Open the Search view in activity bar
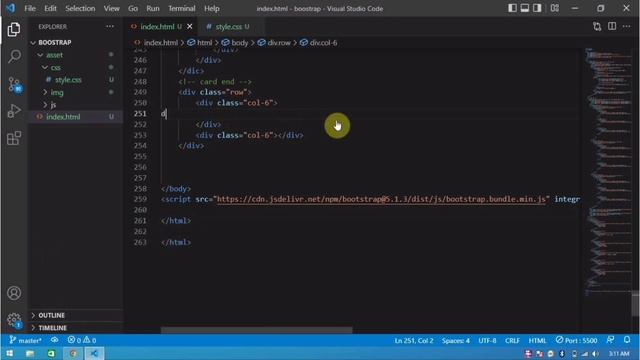The height and width of the screenshot is (360, 640). click(x=14, y=56)
